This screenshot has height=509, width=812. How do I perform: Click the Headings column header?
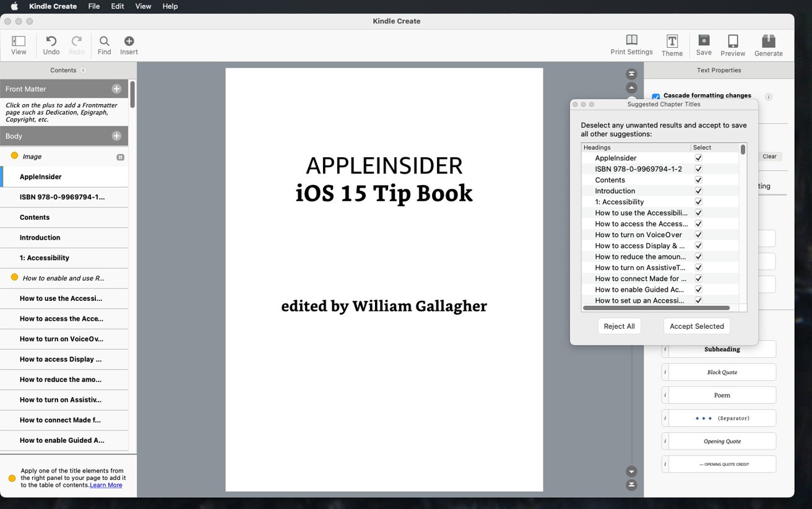tap(636, 147)
